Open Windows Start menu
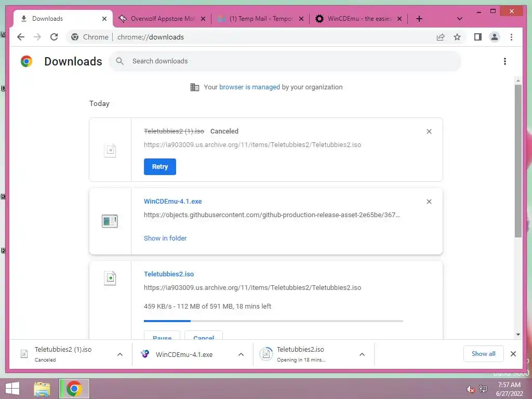This screenshot has height=399, width=532. (12, 389)
